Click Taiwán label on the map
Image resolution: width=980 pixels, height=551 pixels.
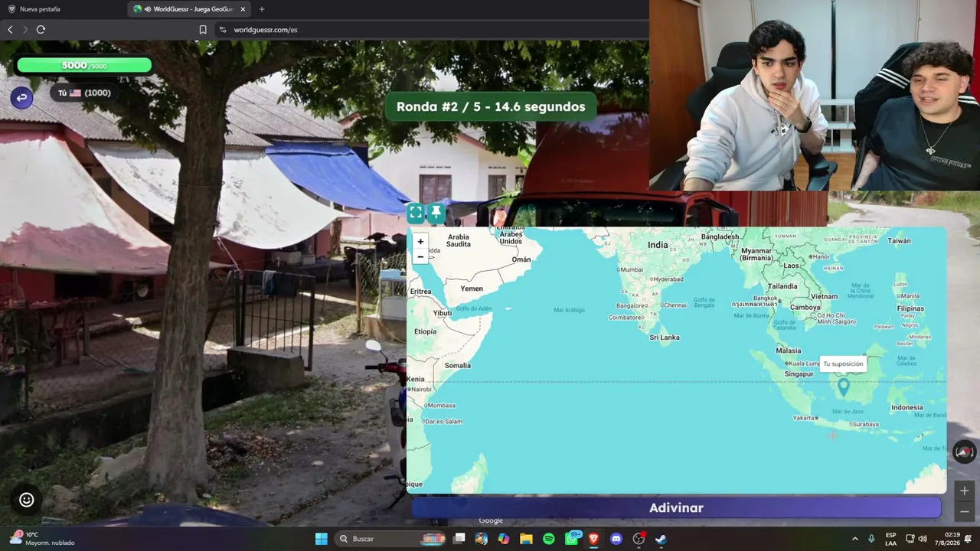pos(900,240)
